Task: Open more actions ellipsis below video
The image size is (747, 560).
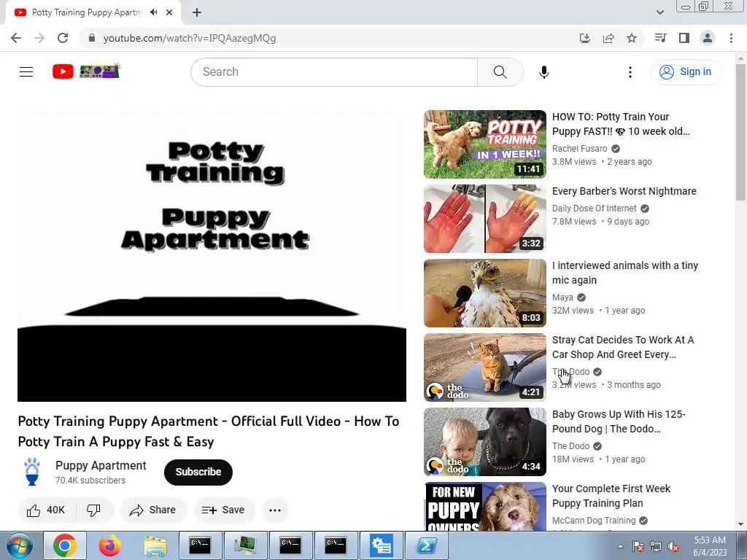Action: pyautogui.click(x=275, y=510)
